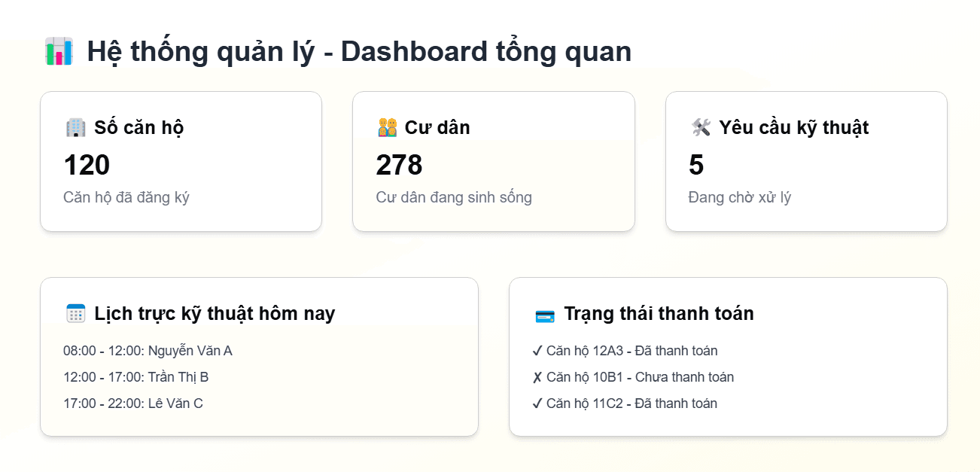The height and width of the screenshot is (472, 980).
Task: Select the bar chart icon in the dashboard title
Action: [57, 50]
